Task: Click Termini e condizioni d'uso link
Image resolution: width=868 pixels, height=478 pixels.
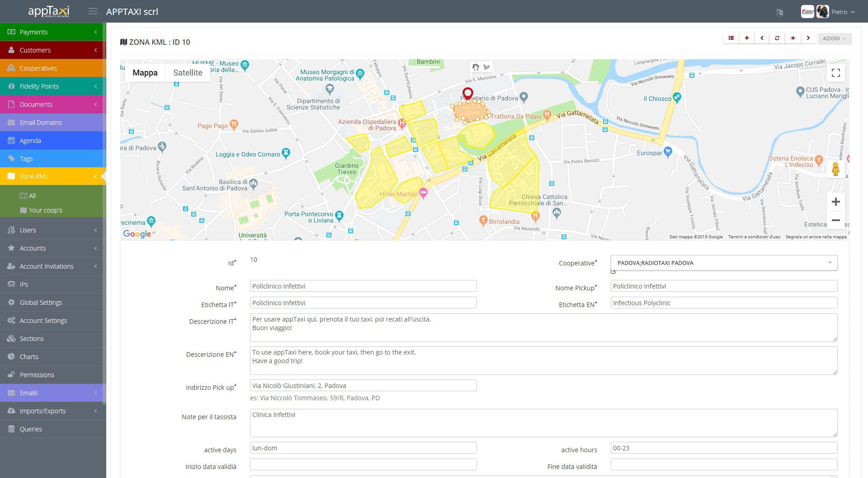Action: (754, 237)
